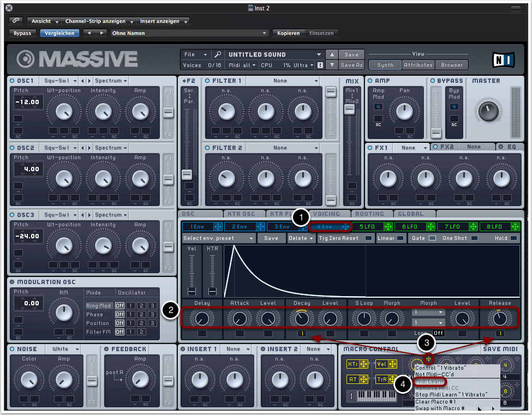This screenshot has width=532, height=415.
Task: Click the KTr macro source icon
Action: (353, 364)
